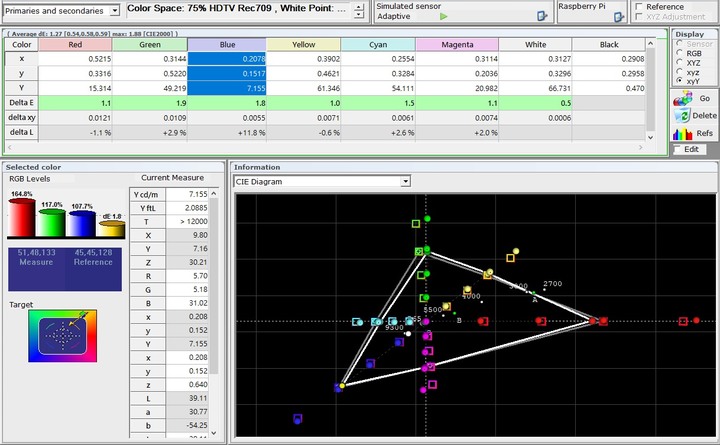Click Blue Y value 7.155 cell
The width and height of the screenshot is (720, 445).
tap(227, 88)
